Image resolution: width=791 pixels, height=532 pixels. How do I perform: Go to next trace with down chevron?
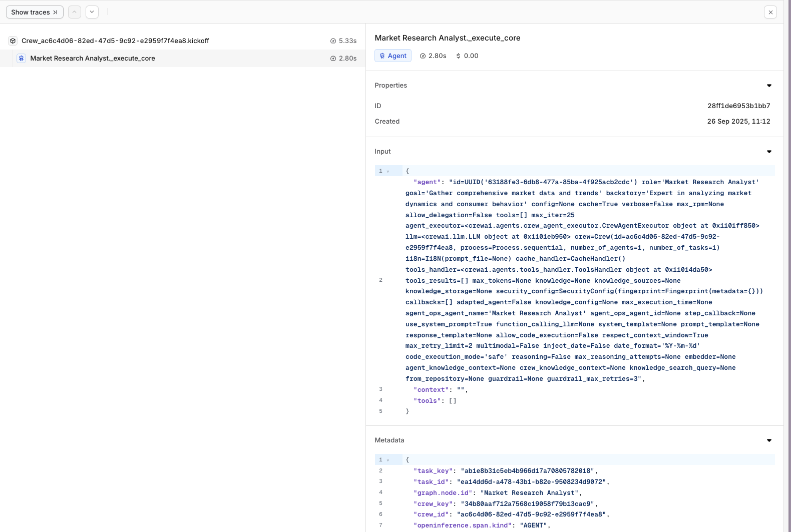[x=92, y=12]
